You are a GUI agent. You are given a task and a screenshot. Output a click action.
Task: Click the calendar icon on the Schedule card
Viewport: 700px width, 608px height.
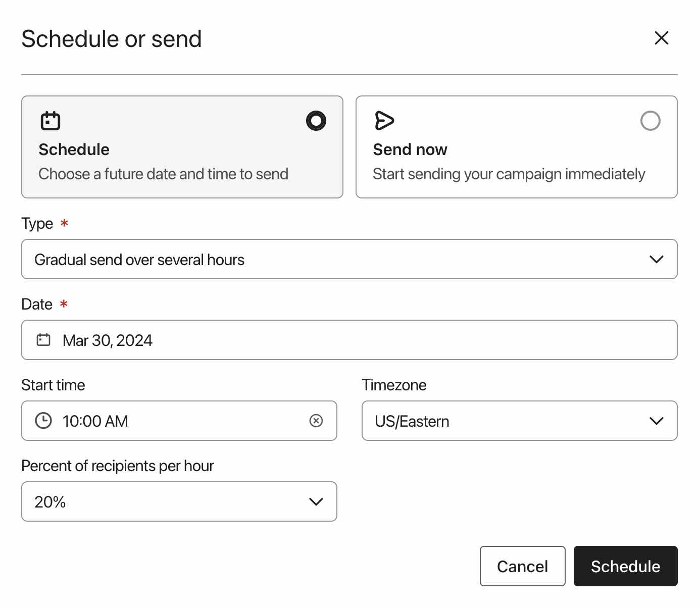(50, 120)
